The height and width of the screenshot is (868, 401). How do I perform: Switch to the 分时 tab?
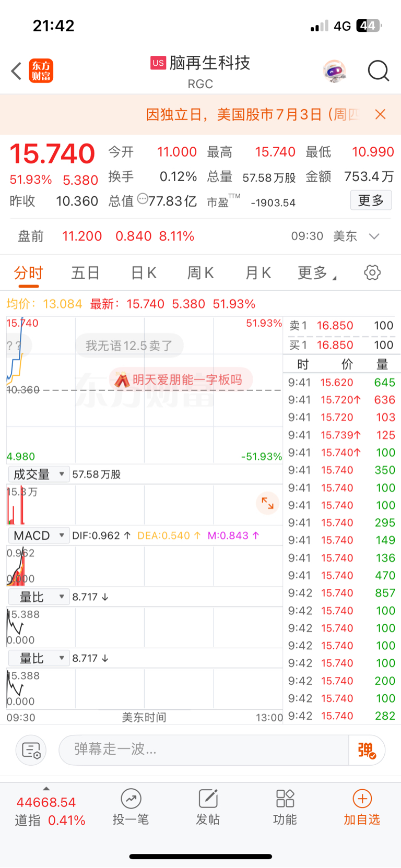[28, 273]
